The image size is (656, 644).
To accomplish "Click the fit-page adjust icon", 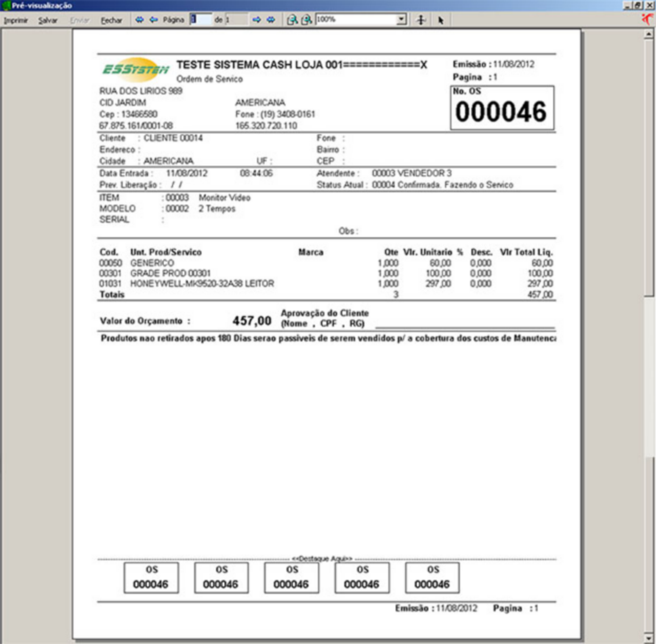I will click(421, 20).
